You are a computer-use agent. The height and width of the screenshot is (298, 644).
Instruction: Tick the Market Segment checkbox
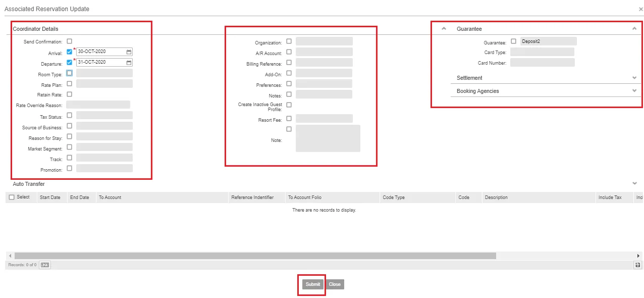coord(70,147)
